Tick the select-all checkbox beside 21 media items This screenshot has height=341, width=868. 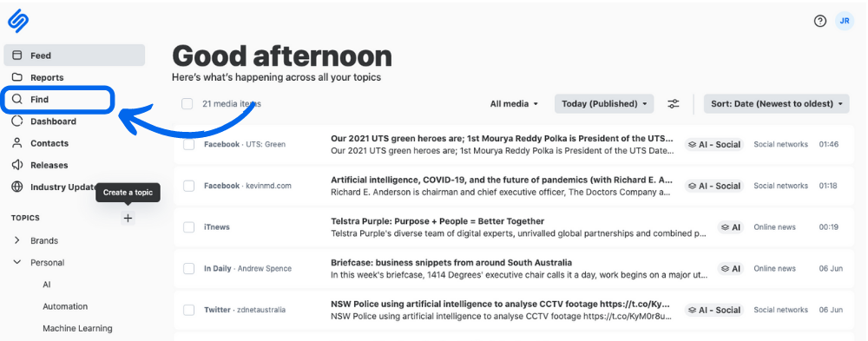(187, 103)
